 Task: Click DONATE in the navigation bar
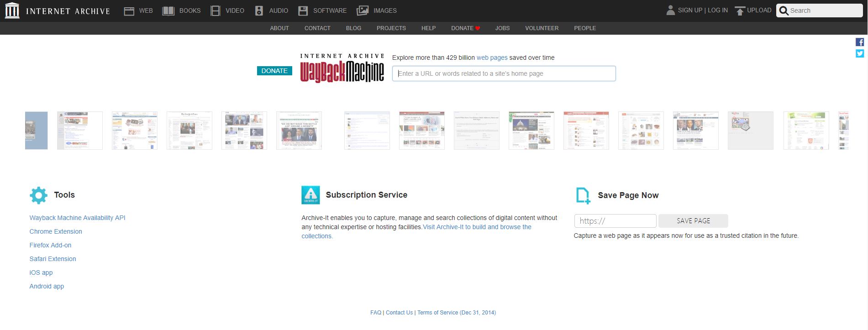point(462,28)
